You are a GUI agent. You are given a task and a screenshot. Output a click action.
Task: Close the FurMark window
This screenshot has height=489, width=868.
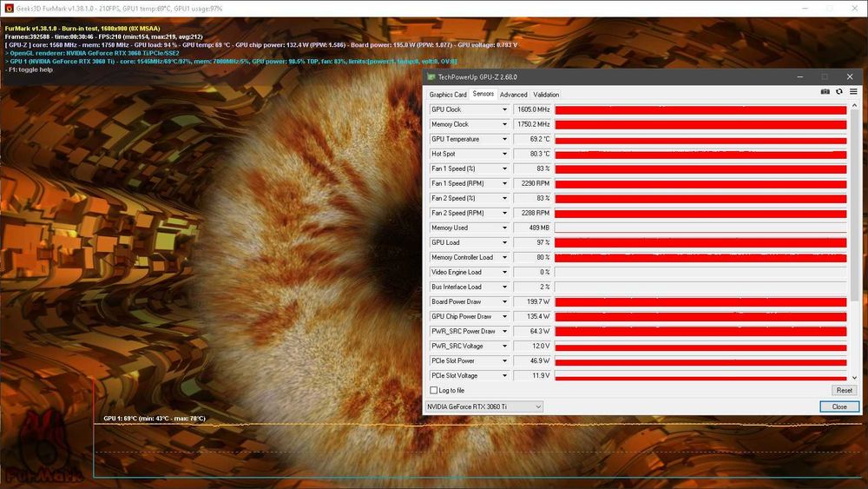pos(855,9)
